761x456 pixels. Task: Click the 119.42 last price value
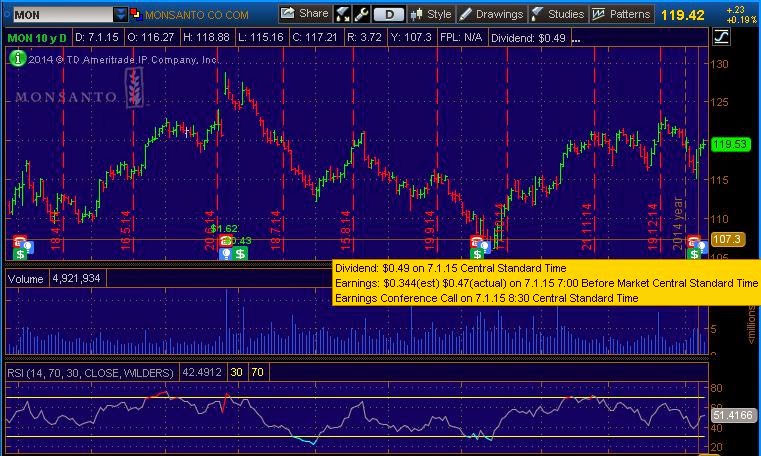click(682, 15)
